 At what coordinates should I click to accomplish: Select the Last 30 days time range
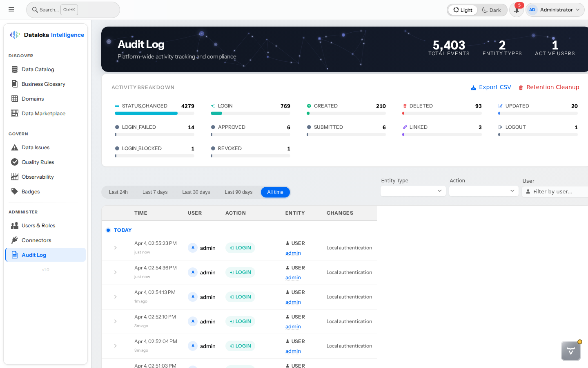pyautogui.click(x=196, y=192)
